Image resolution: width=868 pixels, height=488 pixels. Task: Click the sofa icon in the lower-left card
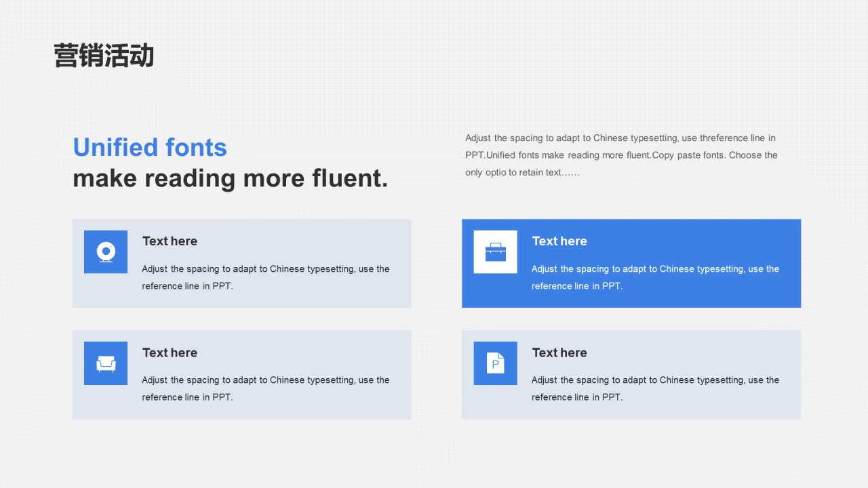[106, 364]
